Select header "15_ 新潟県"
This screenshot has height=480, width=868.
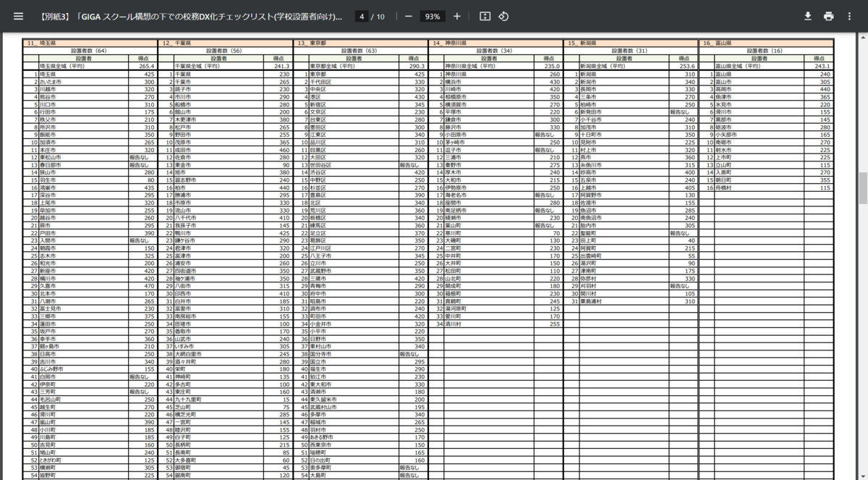582,43
